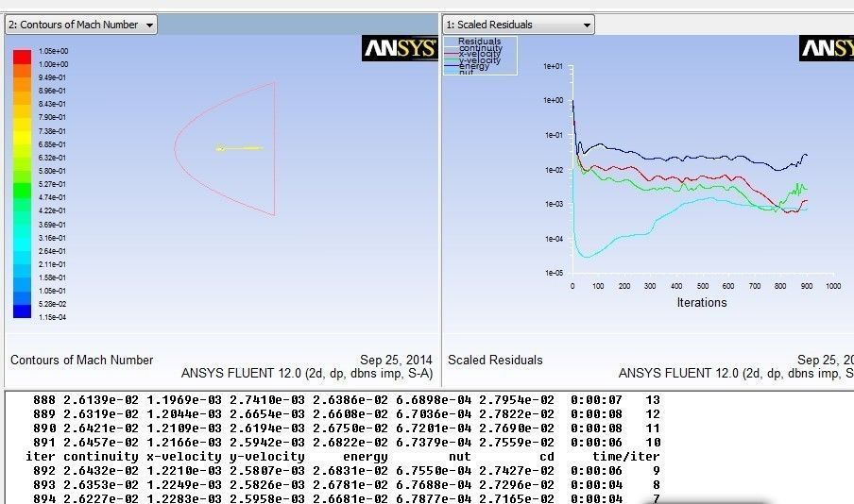Click 'ANSYS FLUENT 12.0 (2d, dp, dbns imp, S-A)' text
Viewport: 854px width, 504px height.
307,374
